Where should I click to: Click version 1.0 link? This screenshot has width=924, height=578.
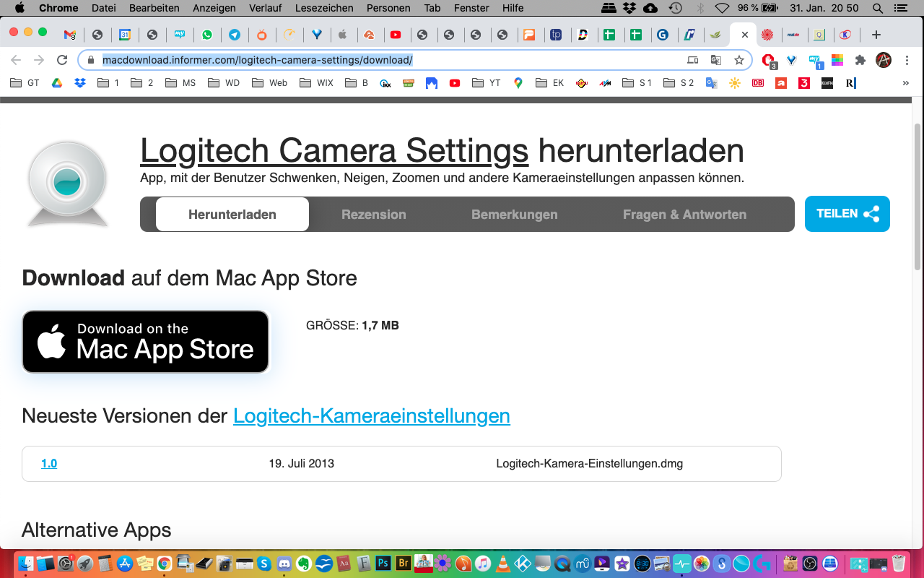tap(49, 464)
